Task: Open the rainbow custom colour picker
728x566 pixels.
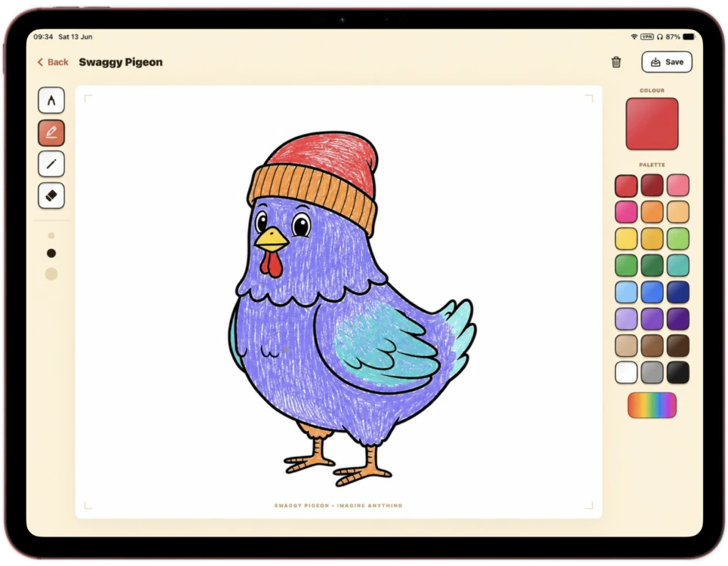Action: [652, 405]
